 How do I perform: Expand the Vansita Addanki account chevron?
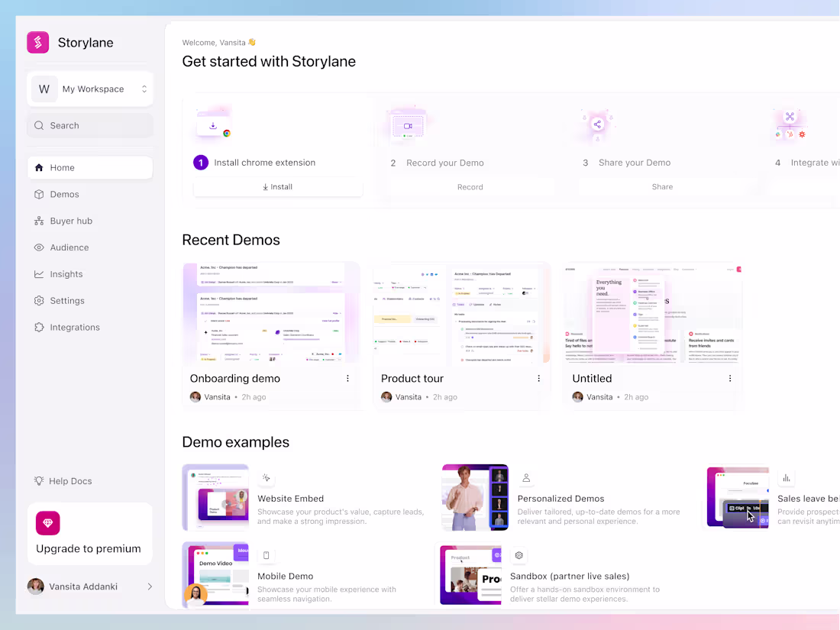150,586
